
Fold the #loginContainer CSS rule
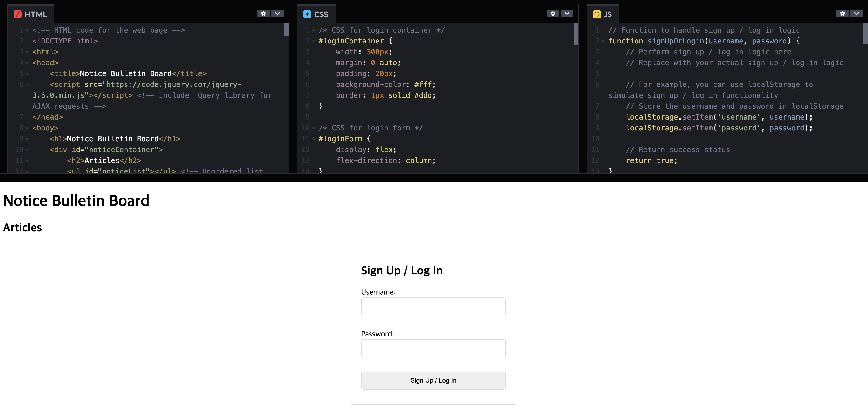[314, 41]
